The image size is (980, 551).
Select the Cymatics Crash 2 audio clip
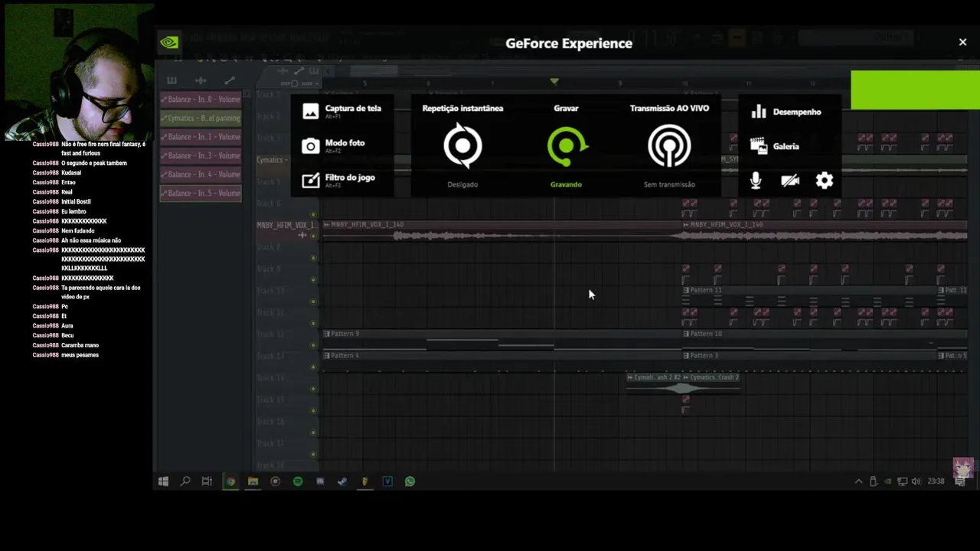point(712,383)
